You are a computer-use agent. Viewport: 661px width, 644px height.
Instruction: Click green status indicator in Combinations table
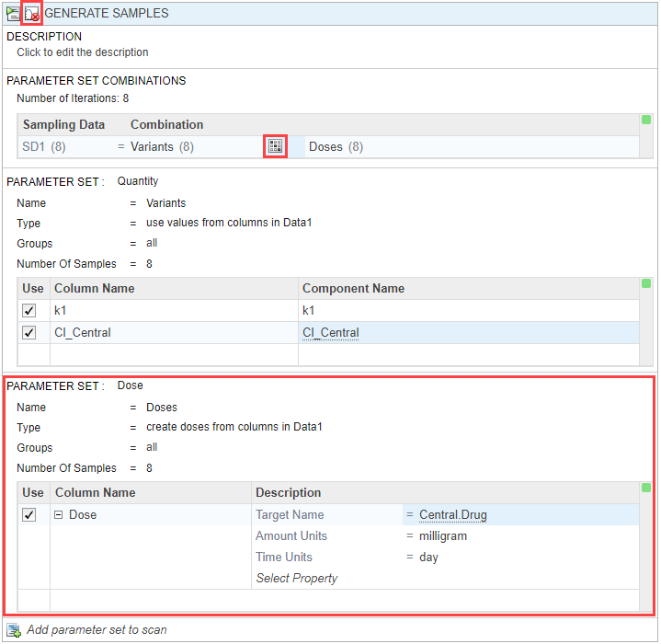[x=645, y=121]
